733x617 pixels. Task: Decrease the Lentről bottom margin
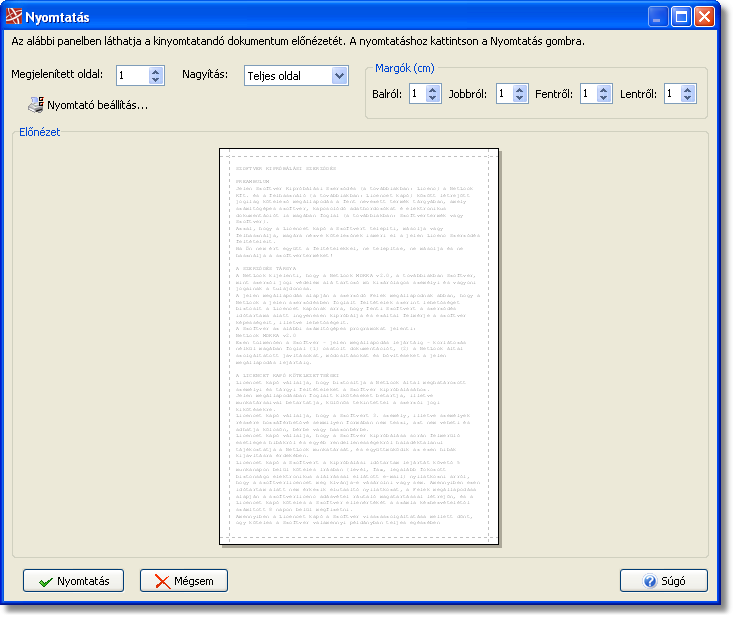point(687,98)
